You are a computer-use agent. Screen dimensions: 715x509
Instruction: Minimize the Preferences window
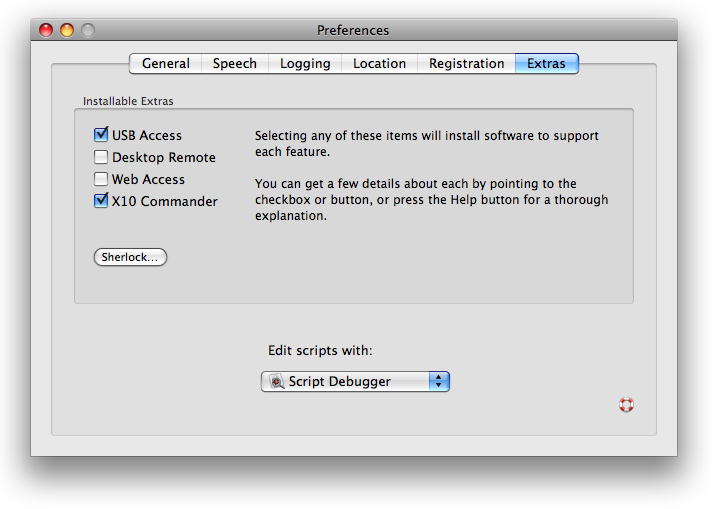[x=67, y=30]
